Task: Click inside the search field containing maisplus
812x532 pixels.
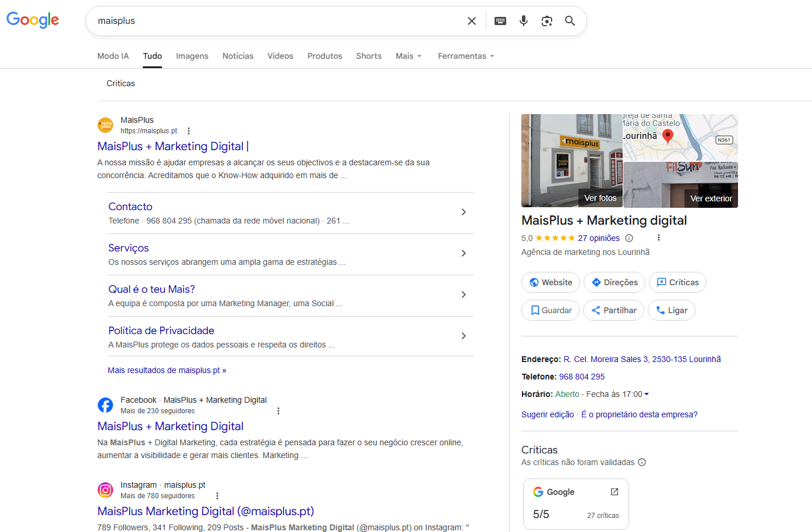Action: click(x=274, y=21)
